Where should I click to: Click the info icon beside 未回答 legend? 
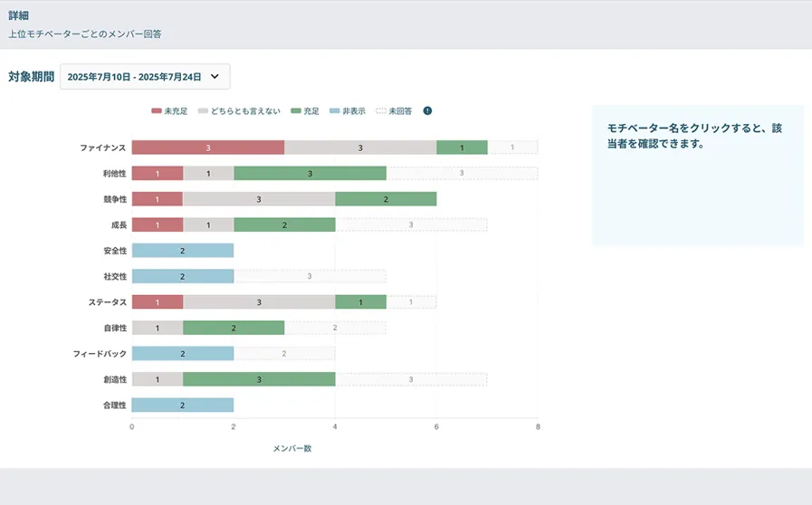(x=427, y=111)
